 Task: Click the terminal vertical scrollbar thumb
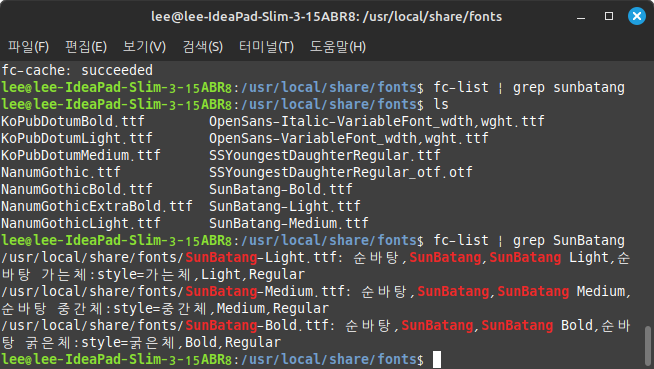coord(648,346)
